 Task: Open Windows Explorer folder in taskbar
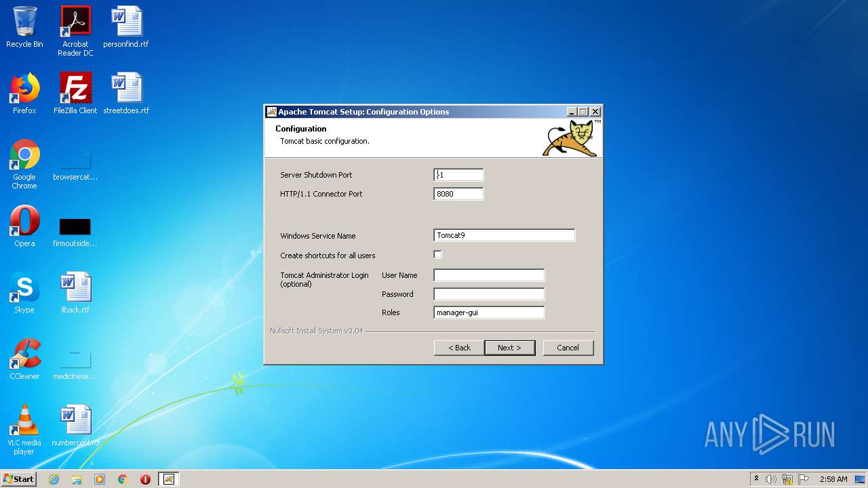point(77,479)
